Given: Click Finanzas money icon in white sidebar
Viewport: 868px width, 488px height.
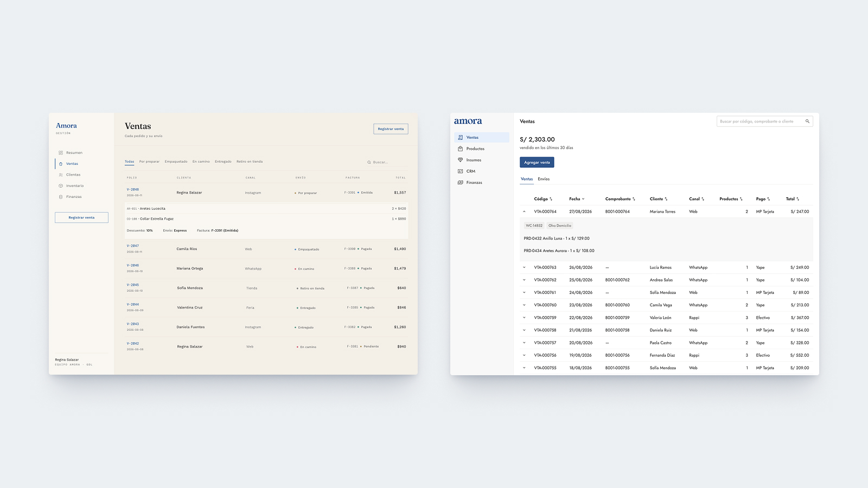Looking at the screenshot, I should (461, 183).
